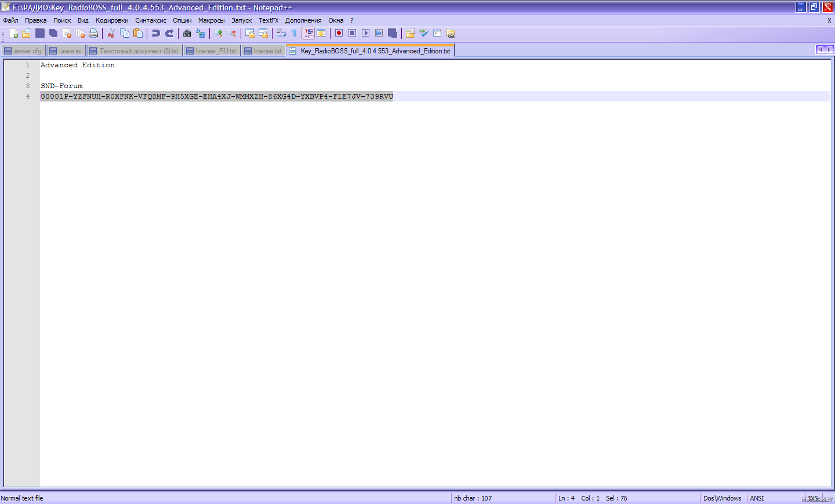Toggle show all characters pilcrow icon
The width and height of the screenshot is (835, 504).
point(295,34)
